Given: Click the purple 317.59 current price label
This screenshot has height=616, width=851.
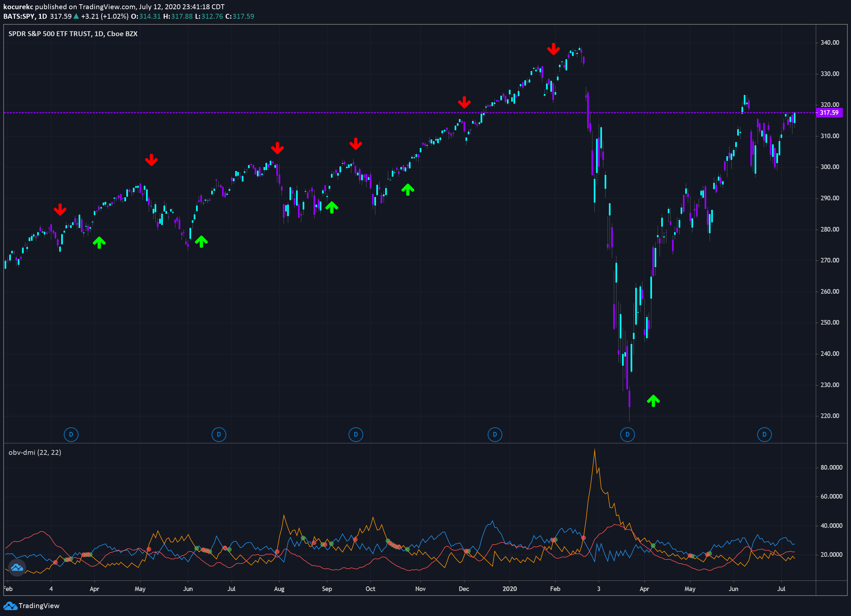Looking at the screenshot, I should (x=829, y=112).
